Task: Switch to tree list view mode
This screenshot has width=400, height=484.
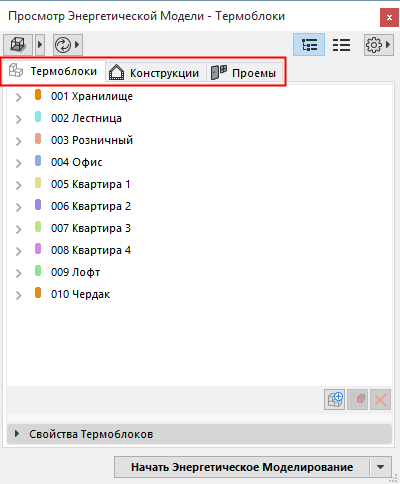Action: pyautogui.click(x=309, y=44)
